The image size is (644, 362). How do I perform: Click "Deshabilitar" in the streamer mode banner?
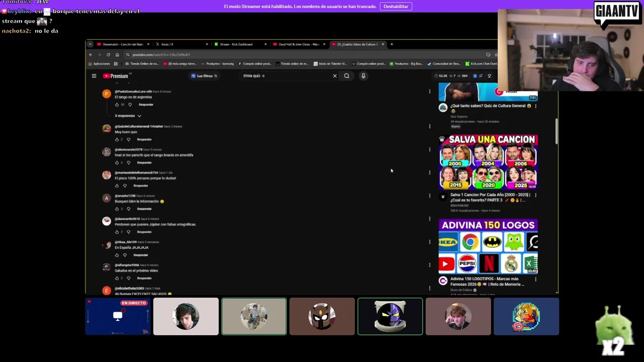coord(396,7)
